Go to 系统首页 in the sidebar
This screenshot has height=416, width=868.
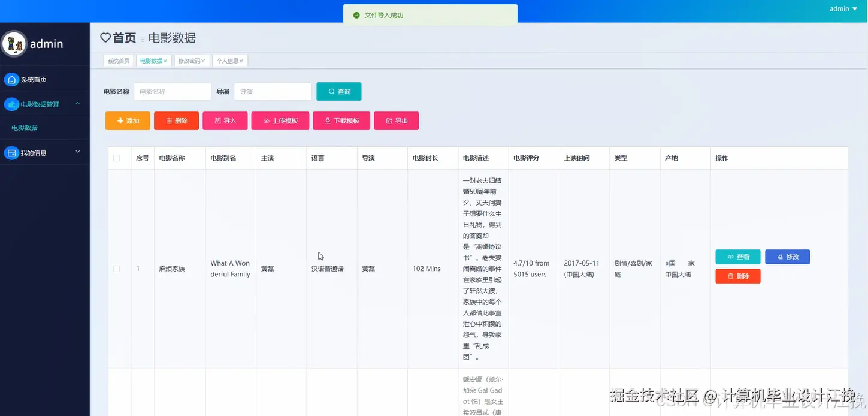click(45, 79)
